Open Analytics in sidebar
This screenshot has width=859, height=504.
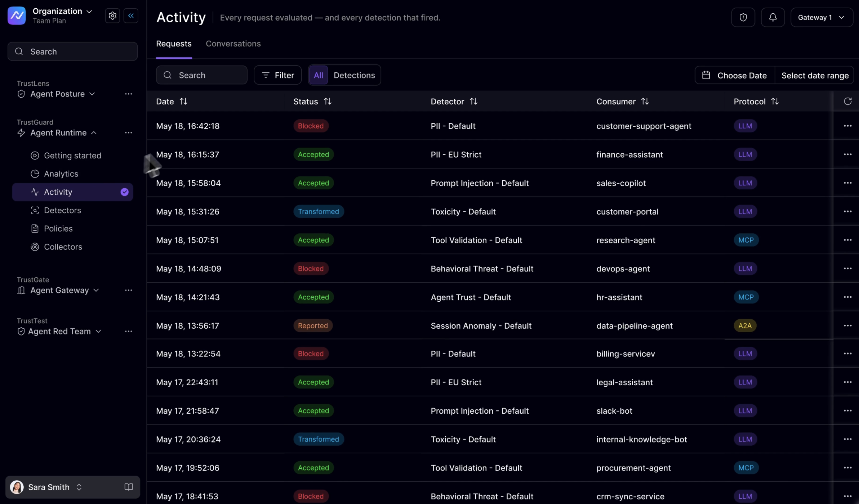click(x=72, y=174)
